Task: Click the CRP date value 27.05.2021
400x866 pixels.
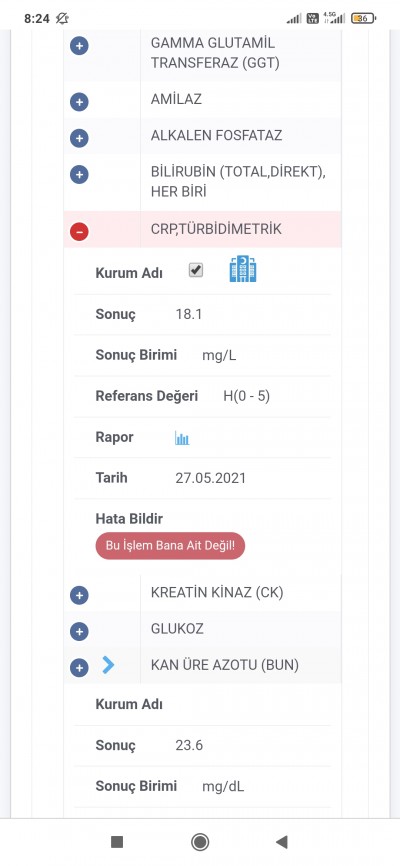Action: pyautogui.click(x=210, y=478)
